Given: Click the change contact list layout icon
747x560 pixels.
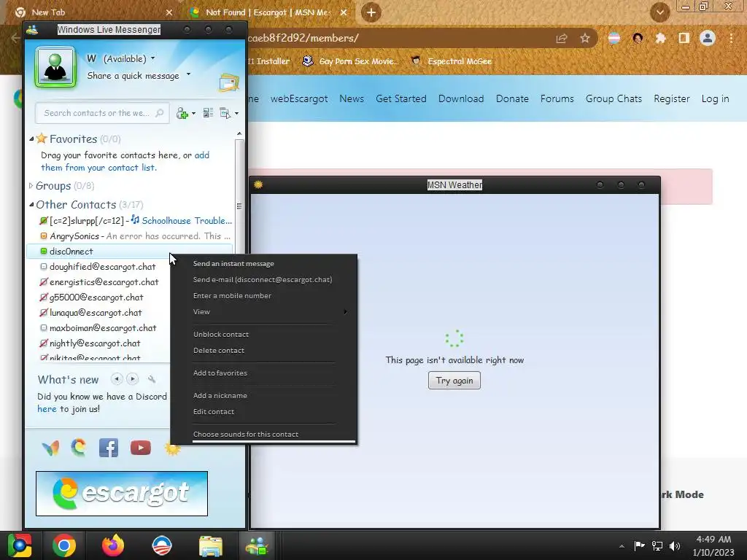Looking at the screenshot, I should coord(208,113).
